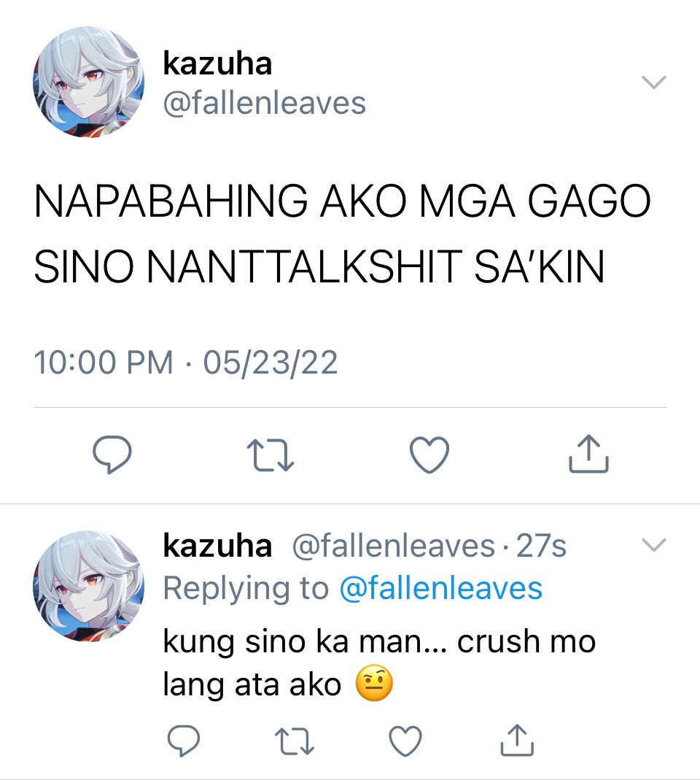The width and height of the screenshot is (700, 780).
Task: Click the 27s reply timestamp
Action: coord(541,546)
